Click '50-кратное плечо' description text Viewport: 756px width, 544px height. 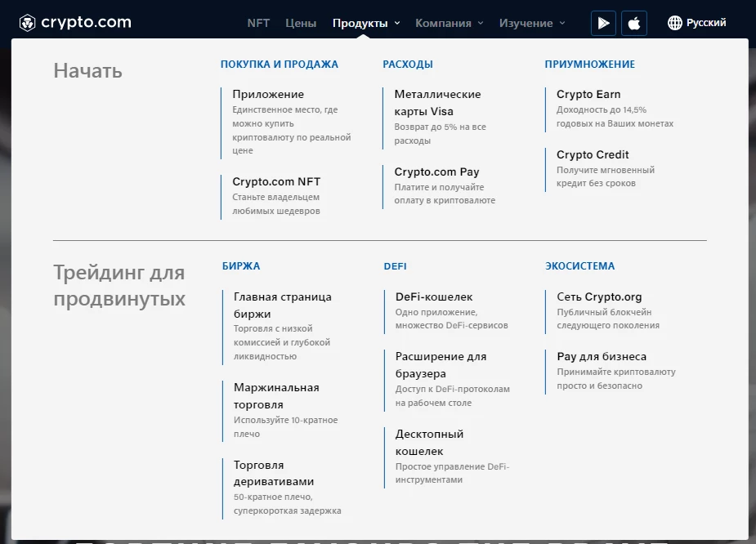click(273, 497)
